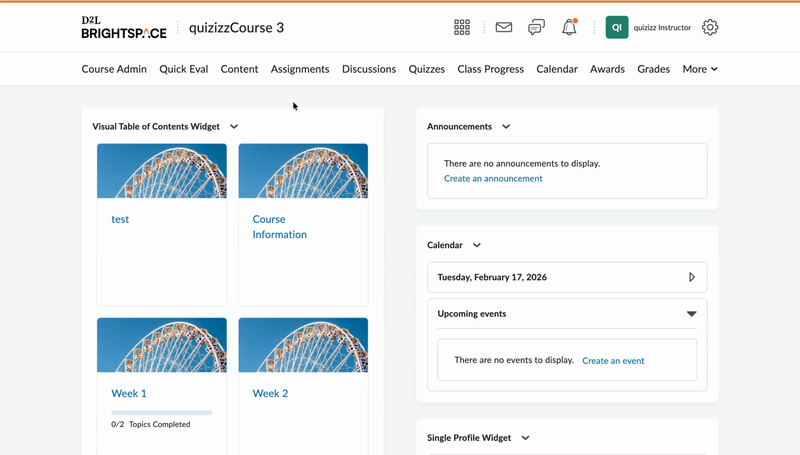Open the Week 2 module link
This screenshot has width=800, height=455.
270,393
